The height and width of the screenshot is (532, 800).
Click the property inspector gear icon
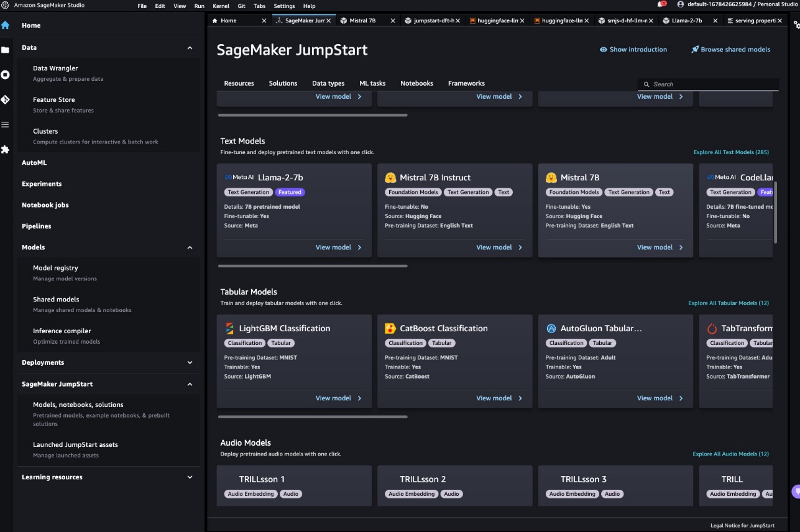tap(796, 25)
